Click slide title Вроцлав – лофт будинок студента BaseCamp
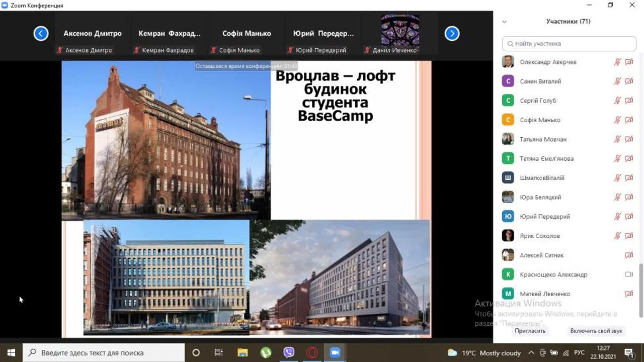This screenshot has height=362, width=644. [336, 96]
